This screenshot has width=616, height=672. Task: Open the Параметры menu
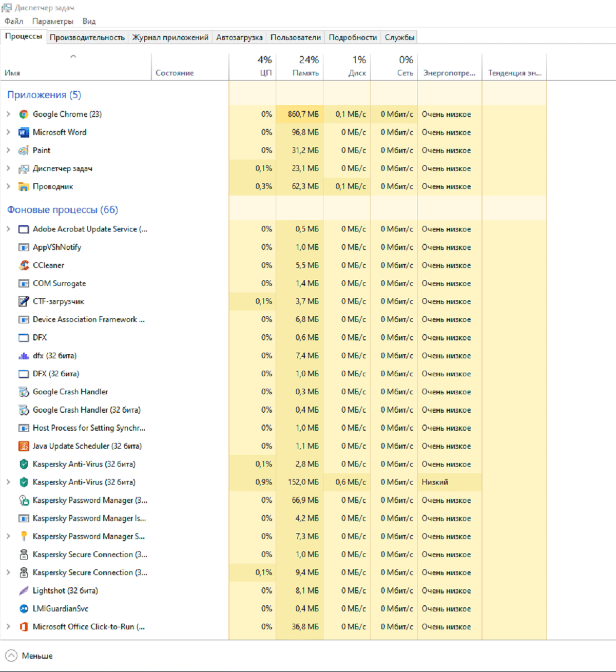(53, 21)
